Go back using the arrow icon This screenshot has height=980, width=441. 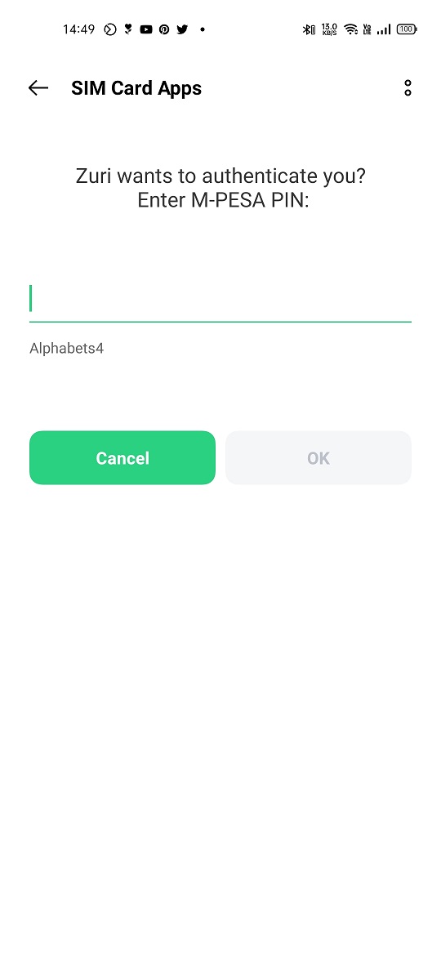(x=38, y=88)
